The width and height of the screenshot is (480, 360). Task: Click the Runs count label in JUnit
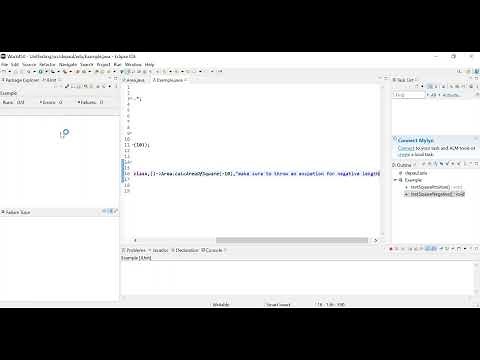[x=13, y=102]
